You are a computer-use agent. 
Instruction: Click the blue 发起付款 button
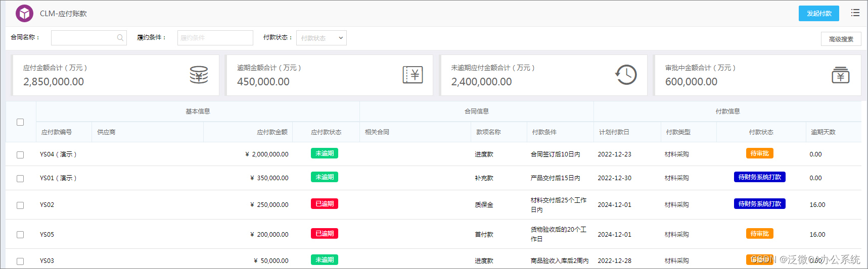pos(818,14)
